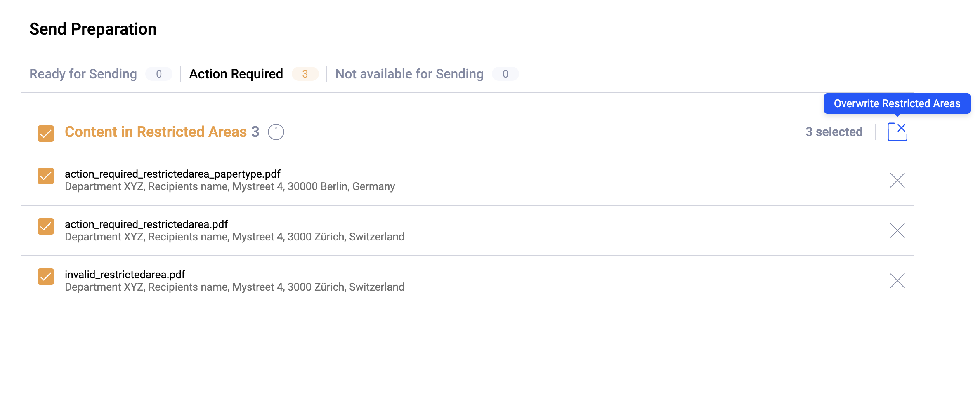980x395 pixels.
Task: Click the Action Required count badge
Action: point(305,74)
